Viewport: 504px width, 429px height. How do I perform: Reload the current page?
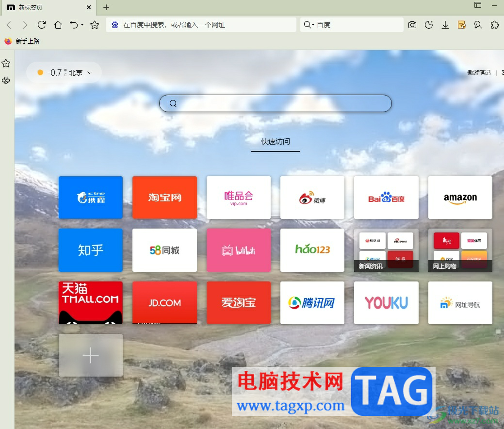click(42, 25)
